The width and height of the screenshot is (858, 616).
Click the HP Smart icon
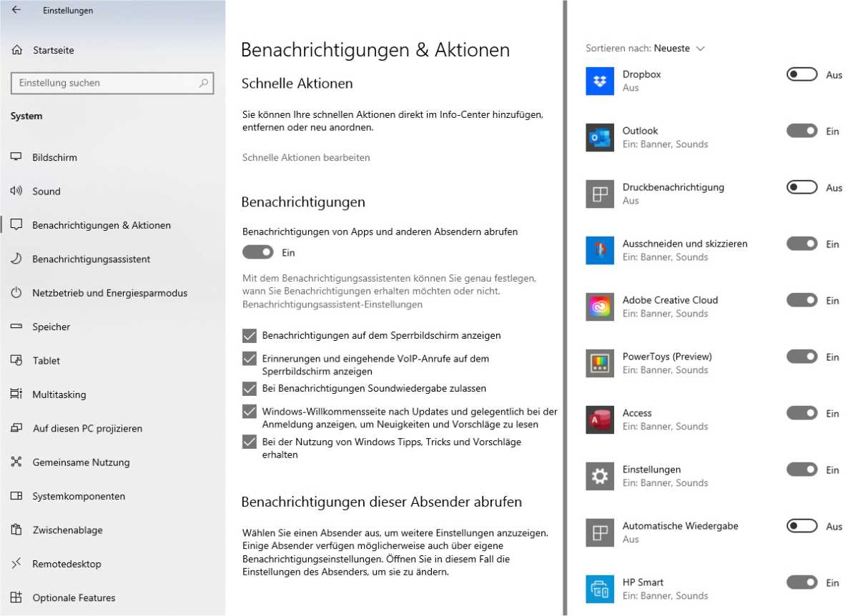click(x=599, y=588)
